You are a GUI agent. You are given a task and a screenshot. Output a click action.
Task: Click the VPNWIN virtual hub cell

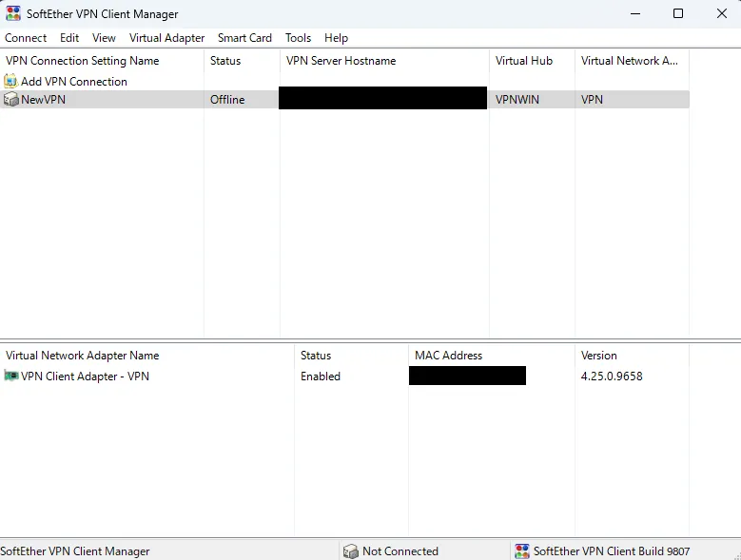point(517,100)
